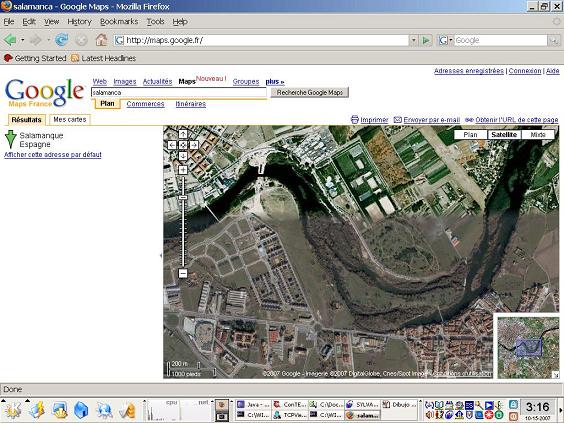Pan the map down with the arrow
The height and width of the screenshot is (423, 564).
point(183,156)
